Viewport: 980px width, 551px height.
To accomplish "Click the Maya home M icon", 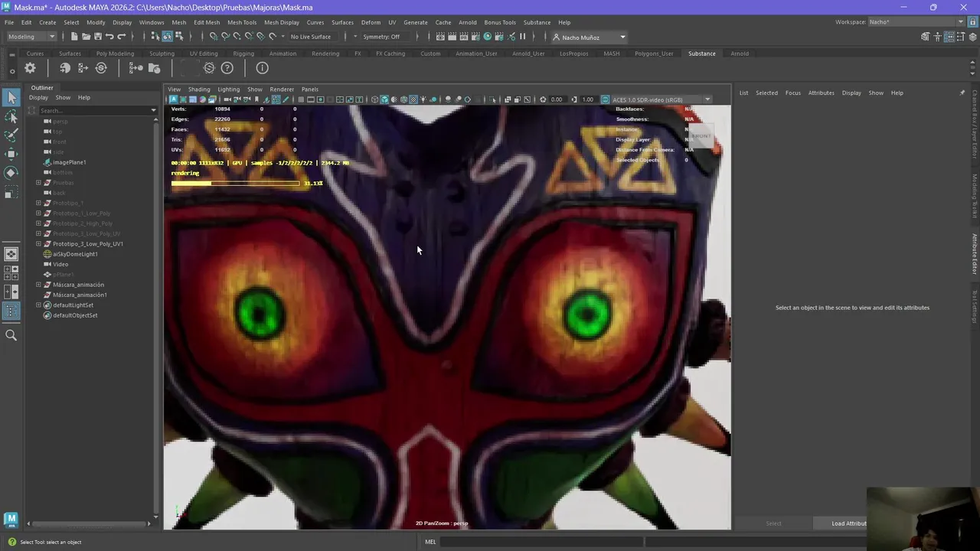I will pyautogui.click(x=11, y=520).
